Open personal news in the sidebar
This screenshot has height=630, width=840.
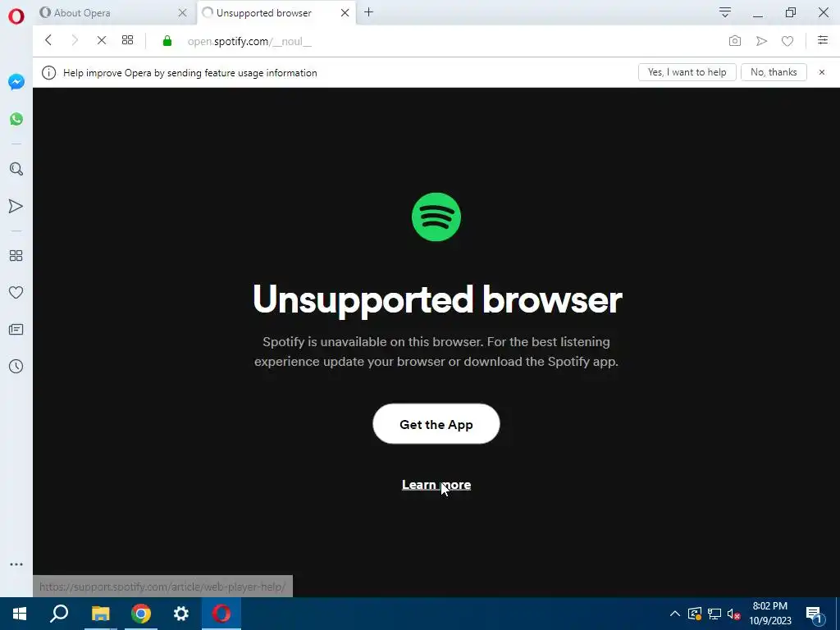pos(16,330)
